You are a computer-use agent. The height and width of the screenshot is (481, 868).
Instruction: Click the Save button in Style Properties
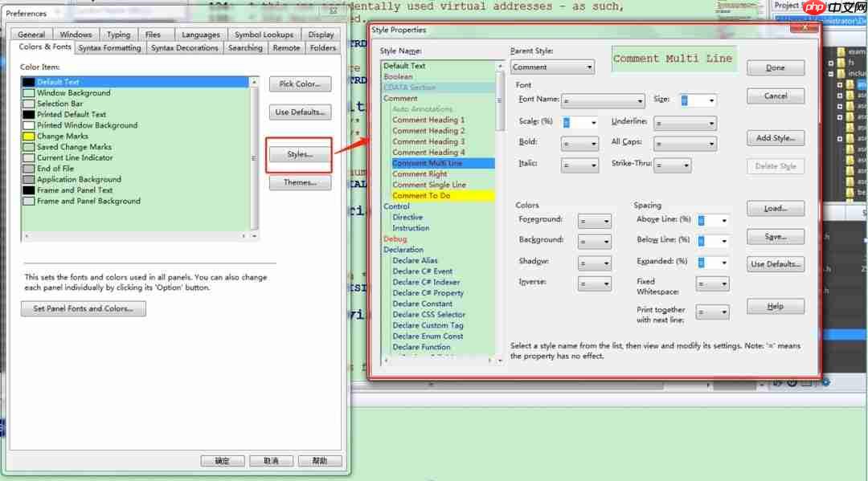pos(775,237)
